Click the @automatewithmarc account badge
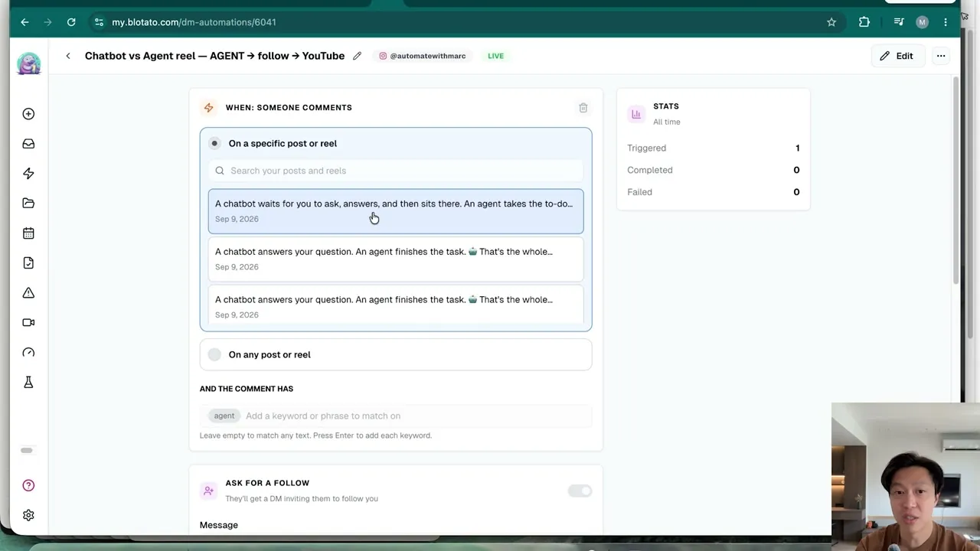Screen dimensions: 980x551 [423, 56]
